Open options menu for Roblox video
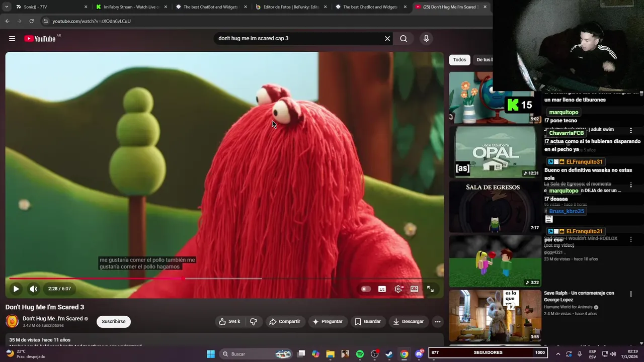 pyautogui.click(x=631, y=239)
